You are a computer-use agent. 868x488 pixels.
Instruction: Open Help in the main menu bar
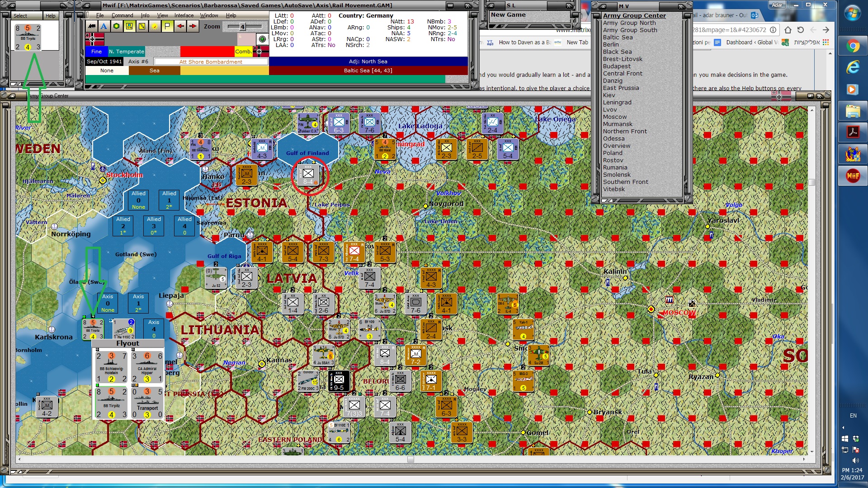(231, 15)
